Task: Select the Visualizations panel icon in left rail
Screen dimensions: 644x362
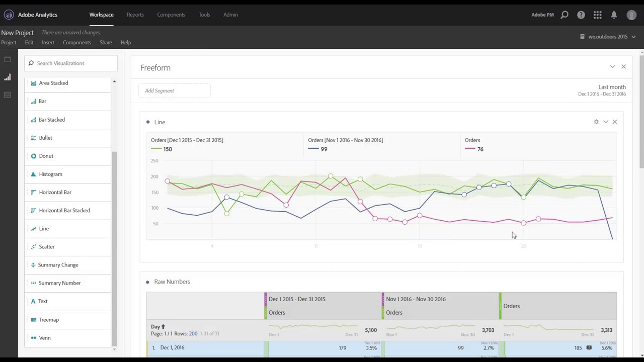Action: click(x=8, y=77)
